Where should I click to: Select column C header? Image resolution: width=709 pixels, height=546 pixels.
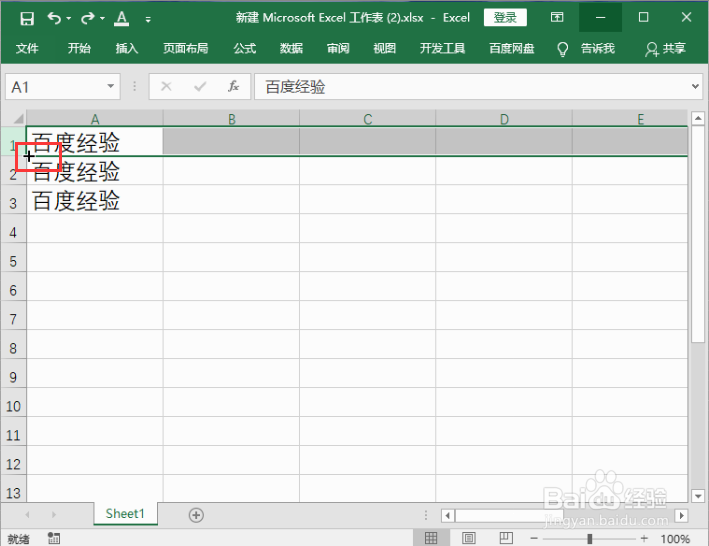tap(368, 118)
